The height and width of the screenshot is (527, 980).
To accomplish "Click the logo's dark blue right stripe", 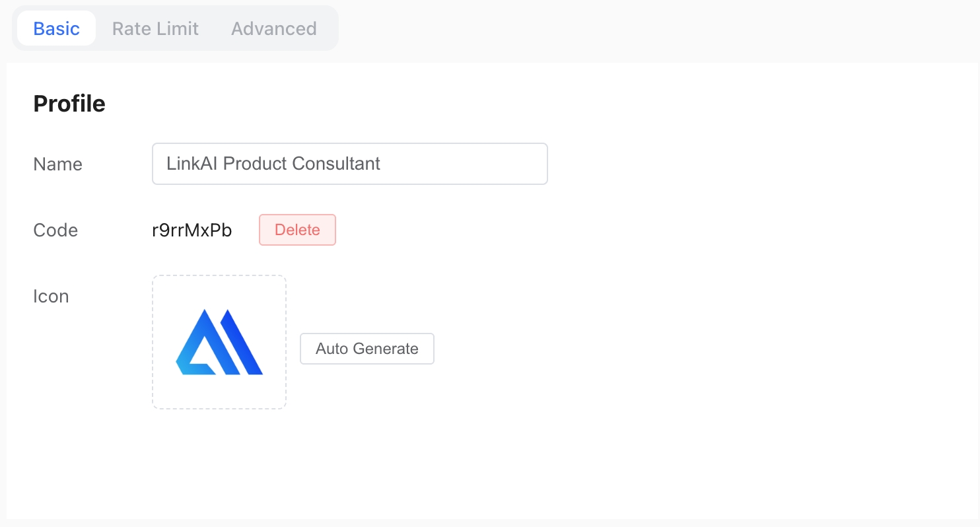I will (243, 342).
